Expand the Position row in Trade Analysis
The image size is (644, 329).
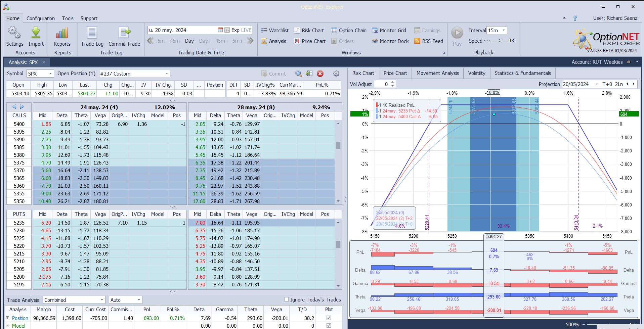(8, 318)
